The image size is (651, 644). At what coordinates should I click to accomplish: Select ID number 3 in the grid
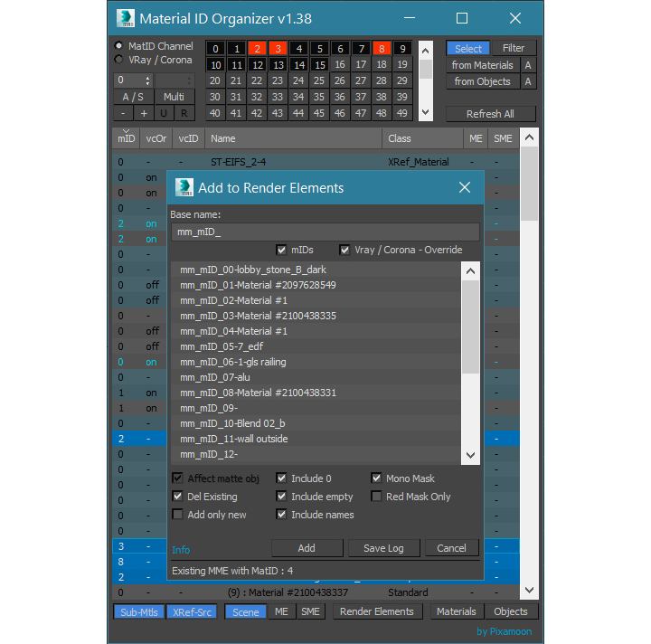(x=278, y=49)
